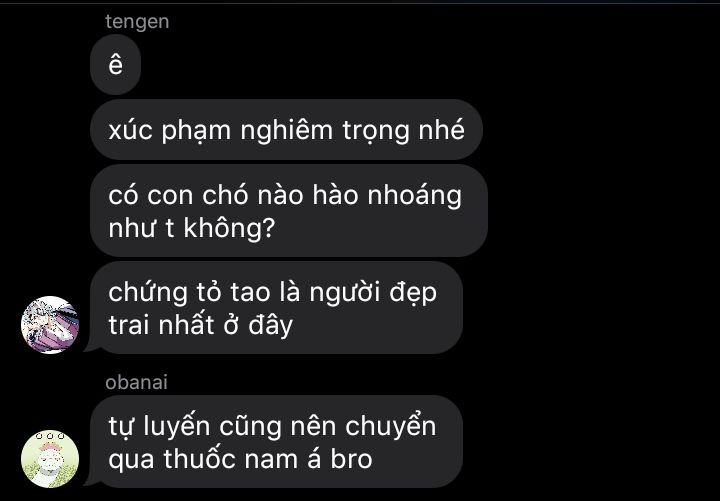Open tengen's profile picture avatar

click(50, 325)
